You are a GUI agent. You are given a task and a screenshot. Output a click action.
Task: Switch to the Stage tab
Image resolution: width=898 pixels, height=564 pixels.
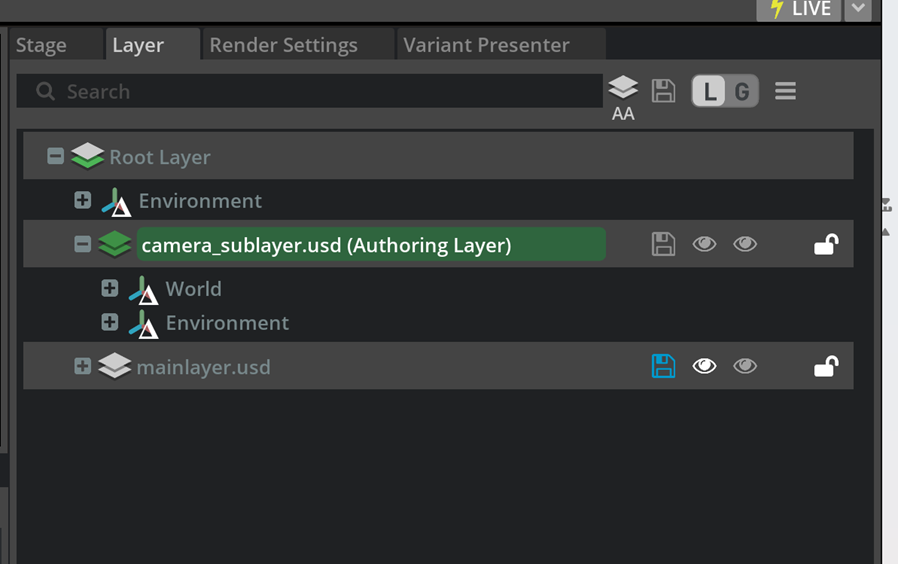tap(41, 45)
